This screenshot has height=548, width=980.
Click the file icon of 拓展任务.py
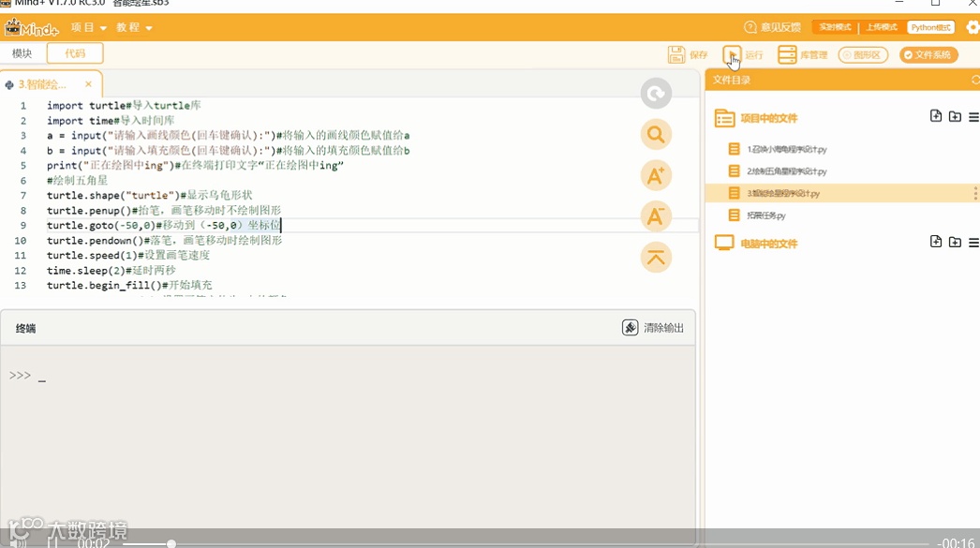coord(734,215)
